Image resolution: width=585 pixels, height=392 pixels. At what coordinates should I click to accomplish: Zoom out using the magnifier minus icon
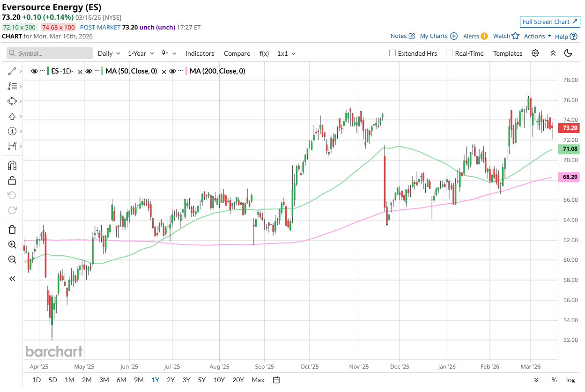click(x=12, y=259)
